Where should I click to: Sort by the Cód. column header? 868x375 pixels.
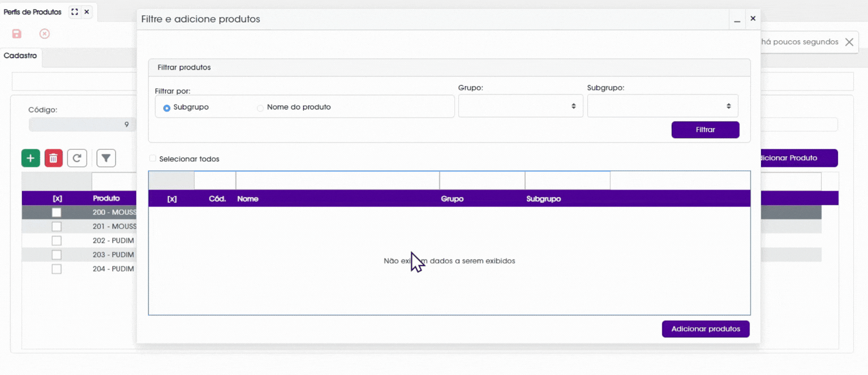(x=217, y=199)
